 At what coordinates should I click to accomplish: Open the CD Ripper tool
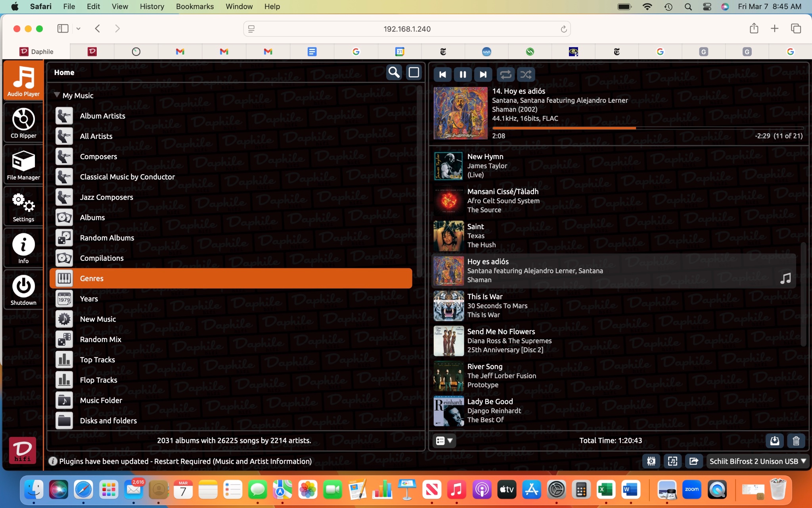tap(23, 123)
